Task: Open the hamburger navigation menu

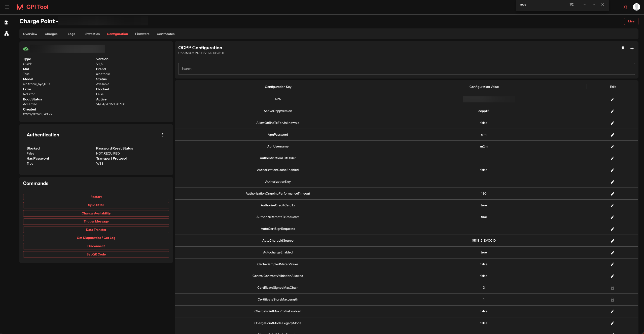Action: click(x=7, y=7)
